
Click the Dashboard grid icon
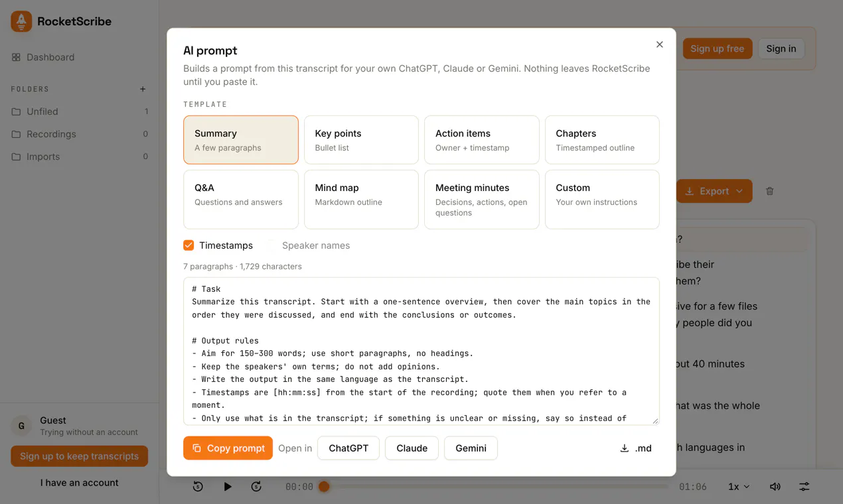(16, 57)
